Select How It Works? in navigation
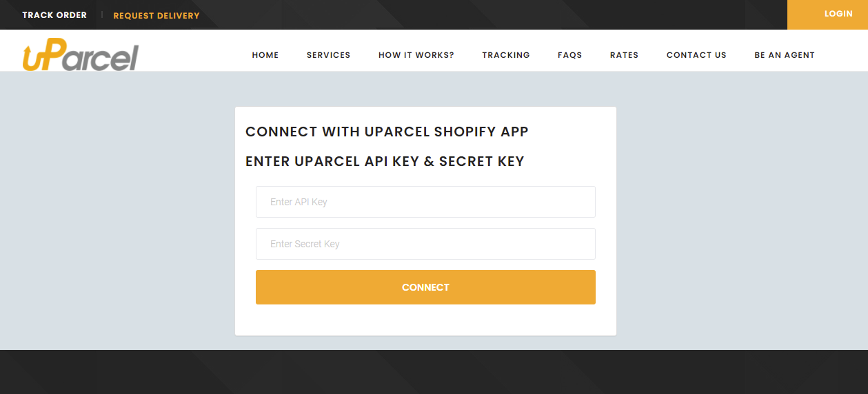This screenshot has height=394, width=868. pos(416,55)
